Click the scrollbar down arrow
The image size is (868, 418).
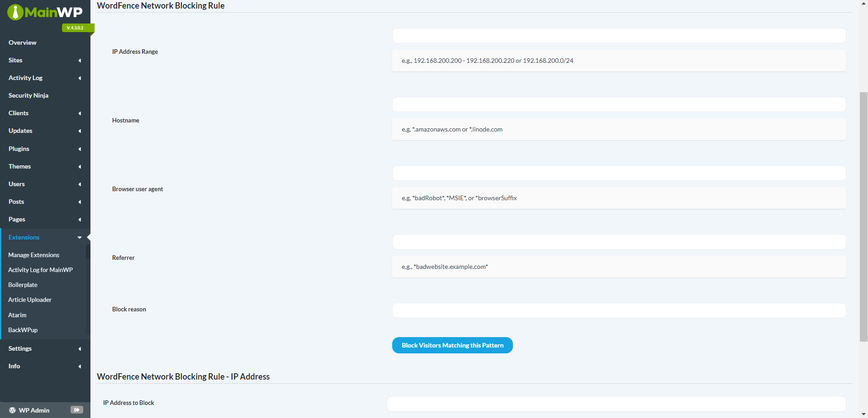tap(863, 414)
